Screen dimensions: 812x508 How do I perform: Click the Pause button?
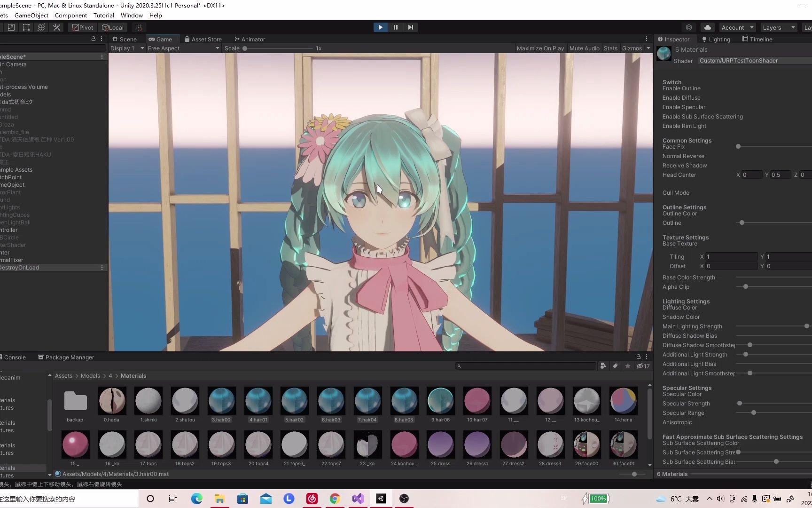coord(396,27)
